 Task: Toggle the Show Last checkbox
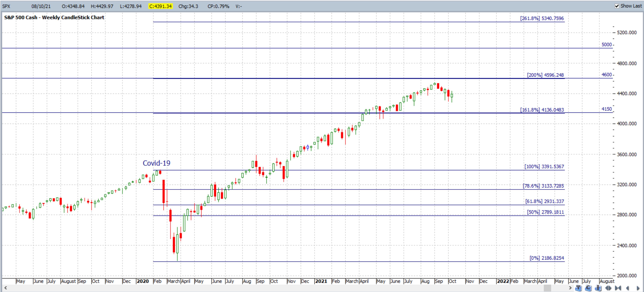pos(617,6)
